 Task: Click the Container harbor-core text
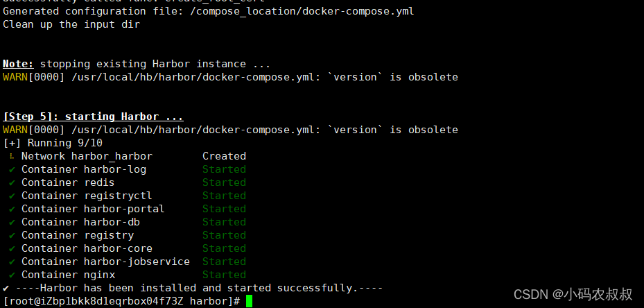click(x=87, y=248)
